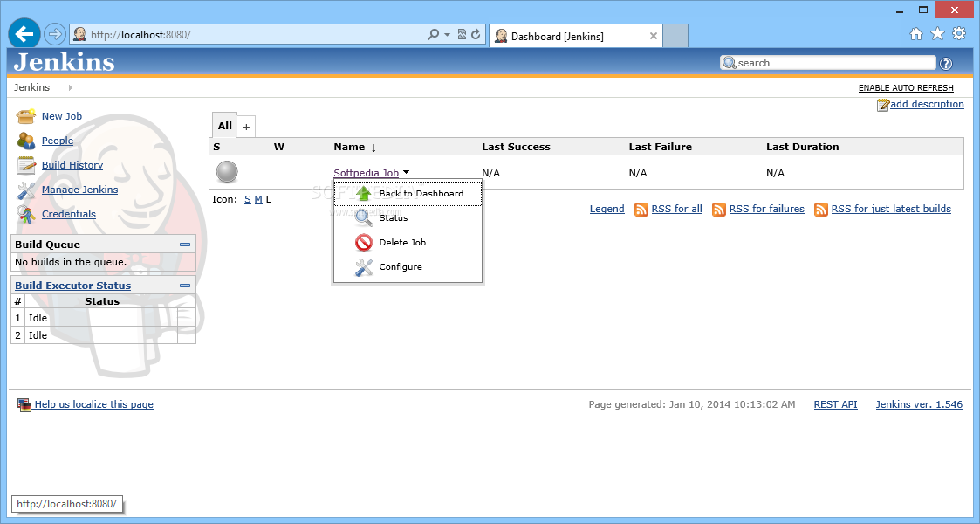Click the magnifier Status icon in menu
Viewport: 980px width, 524px height.
pyautogui.click(x=364, y=217)
